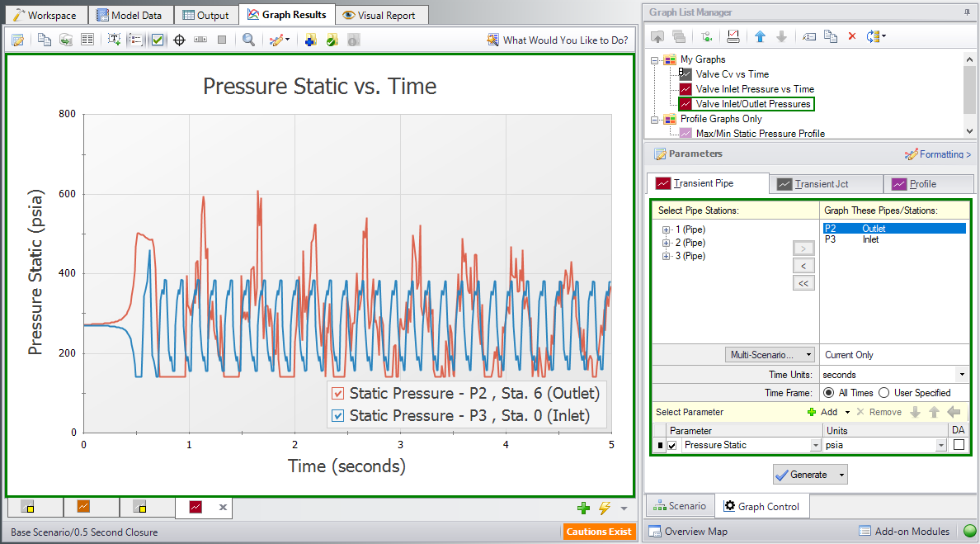Click the pin icon on Graph List Manager
The width and height of the screenshot is (980, 544).
click(968, 12)
